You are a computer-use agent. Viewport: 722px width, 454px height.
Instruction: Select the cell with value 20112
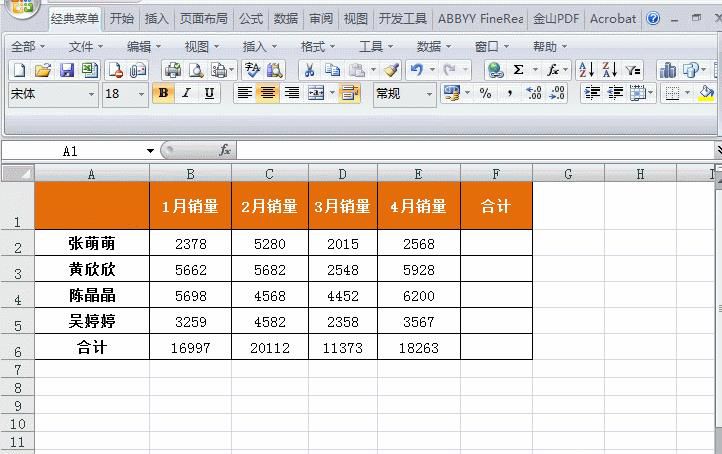point(270,347)
